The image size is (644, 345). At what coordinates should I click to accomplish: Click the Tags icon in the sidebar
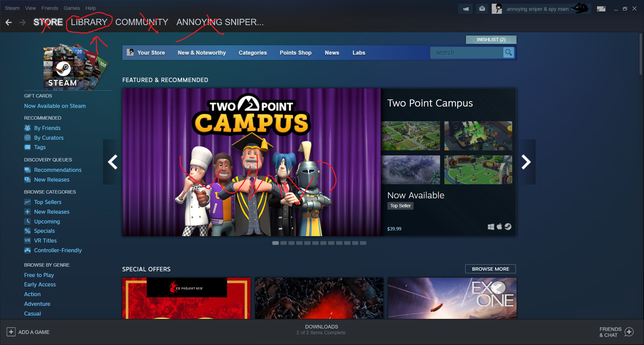28,147
